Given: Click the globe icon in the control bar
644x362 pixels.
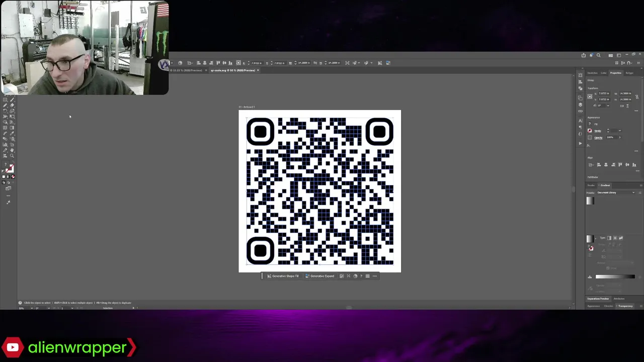Looking at the screenshot, I should click(x=180, y=63).
